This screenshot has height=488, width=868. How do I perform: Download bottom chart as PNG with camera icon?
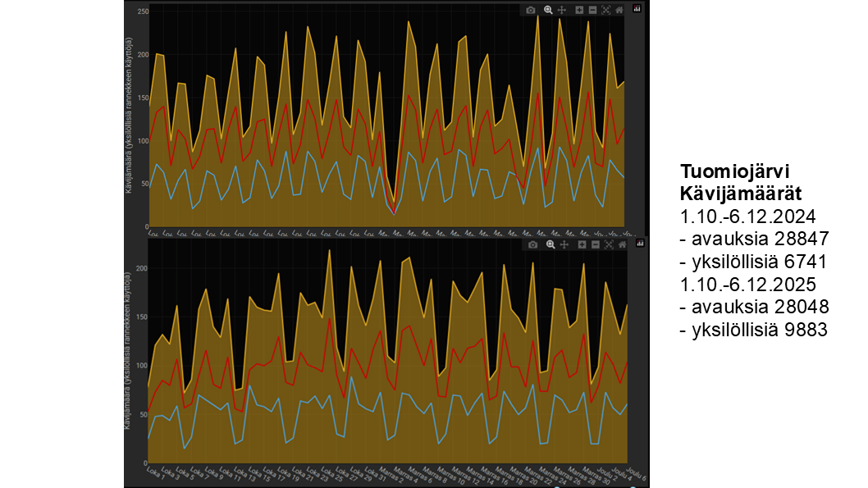(x=532, y=244)
